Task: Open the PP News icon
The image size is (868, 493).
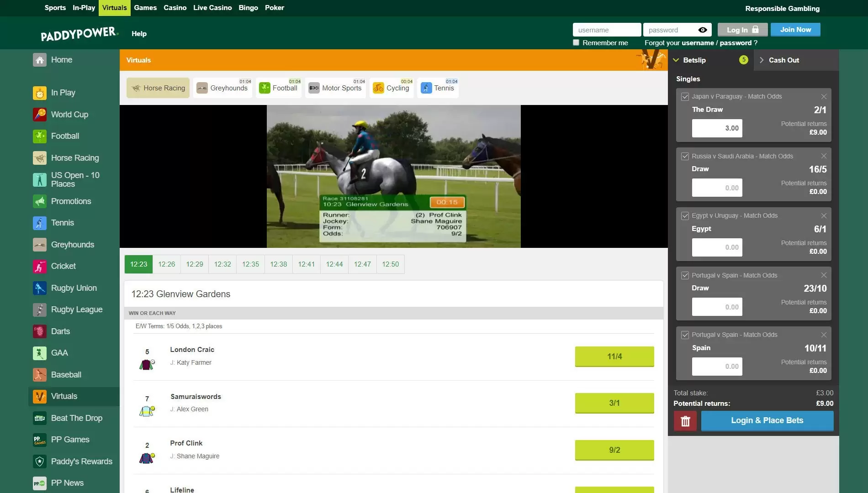Action: pos(40,483)
